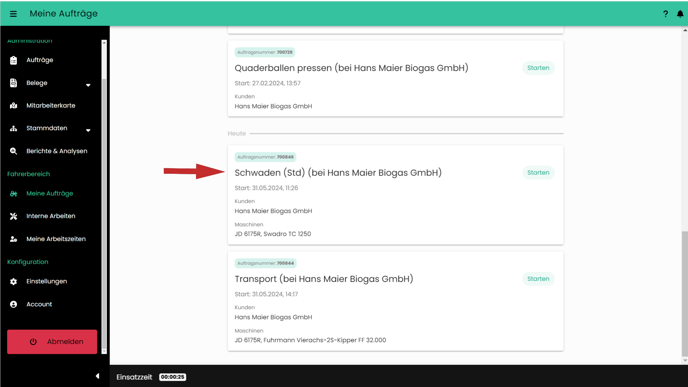Click machines text JD 6175R, Swadro TC 1250
This screenshot has height=387, width=688.
coord(272,234)
